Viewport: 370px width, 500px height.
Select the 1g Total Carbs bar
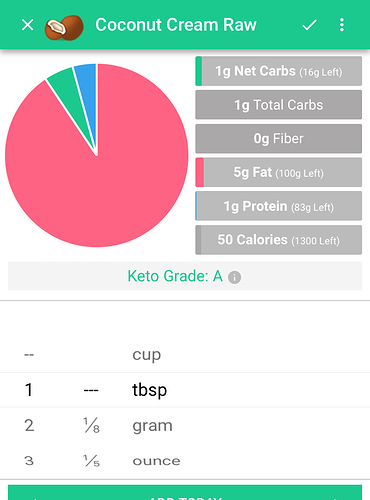point(279,105)
